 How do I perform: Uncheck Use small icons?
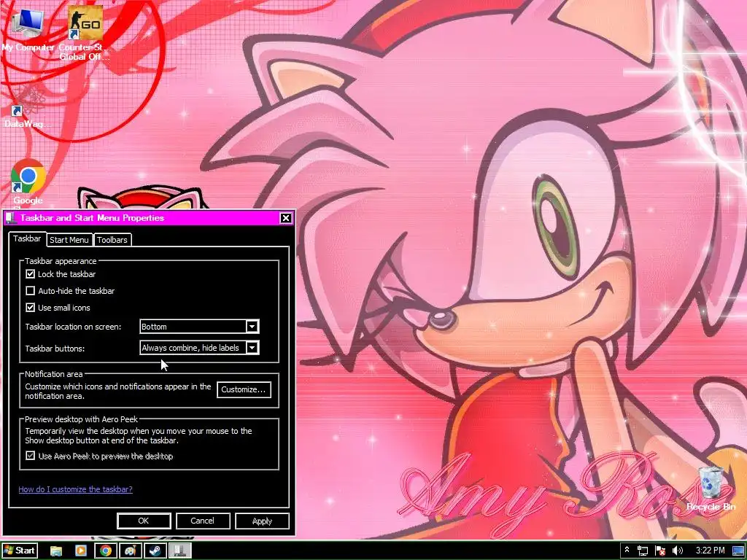point(31,308)
